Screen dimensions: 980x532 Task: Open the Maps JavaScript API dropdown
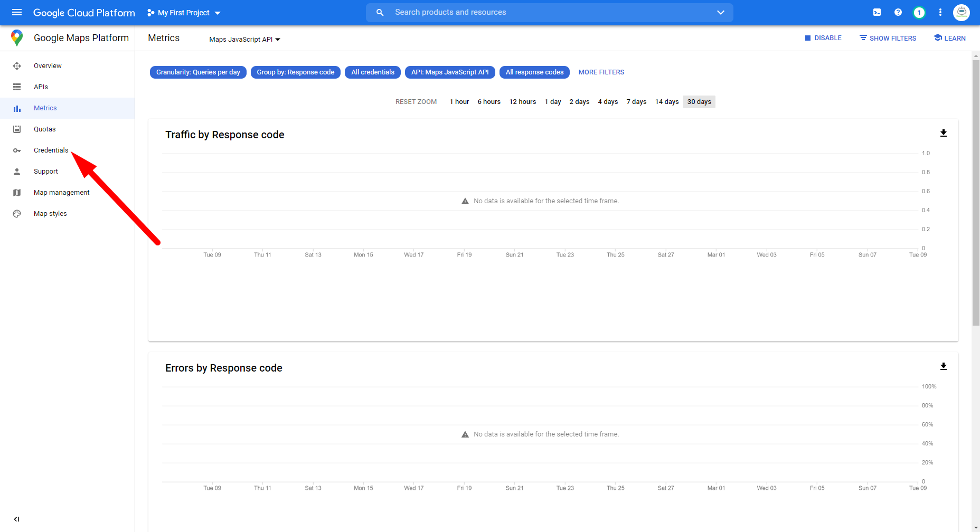point(245,40)
